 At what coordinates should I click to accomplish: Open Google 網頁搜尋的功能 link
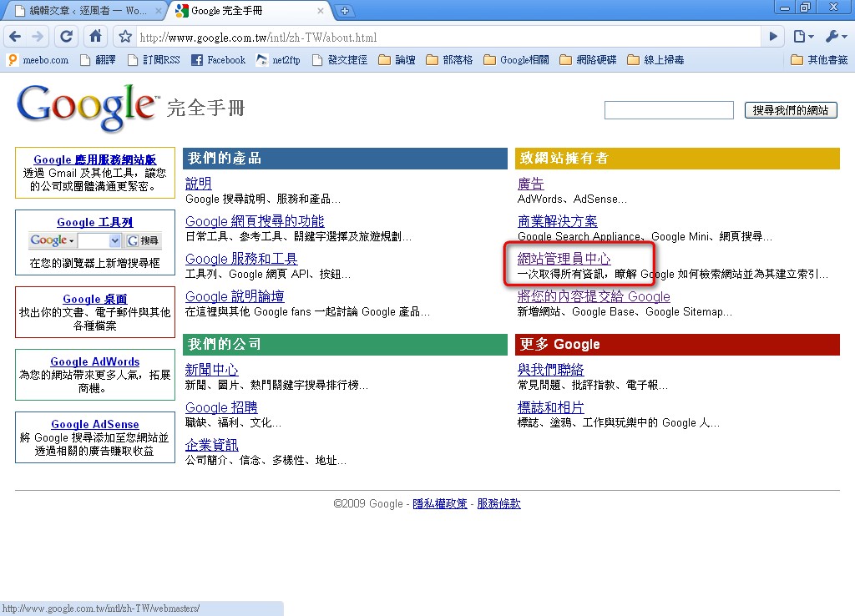pyautogui.click(x=255, y=221)
